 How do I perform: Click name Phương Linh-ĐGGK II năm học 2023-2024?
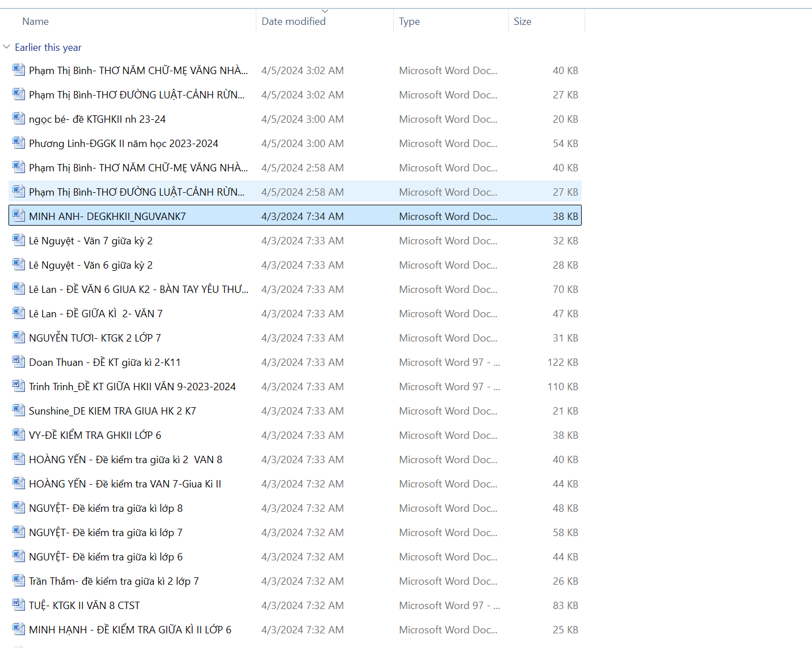tap(123, 144)
